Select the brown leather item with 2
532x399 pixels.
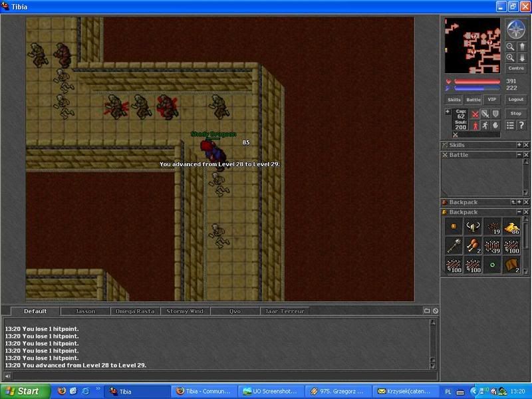tap(511, 265)
